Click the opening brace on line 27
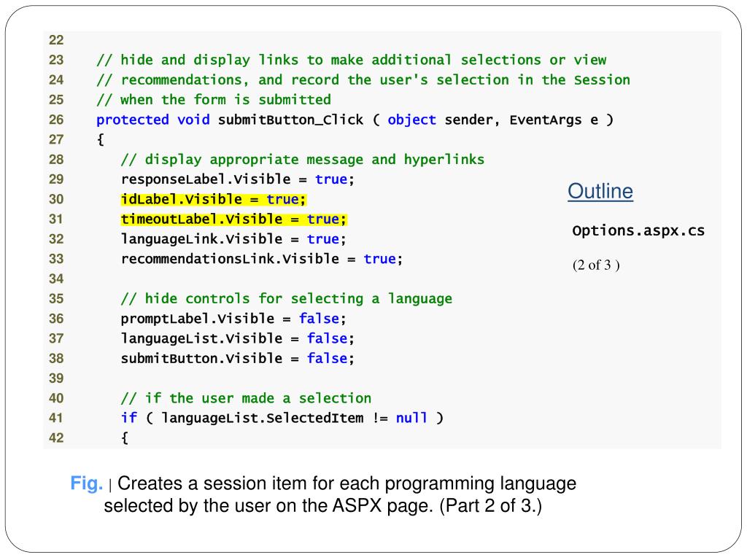This screenshot has width=747, height=560. click(100, 140)
